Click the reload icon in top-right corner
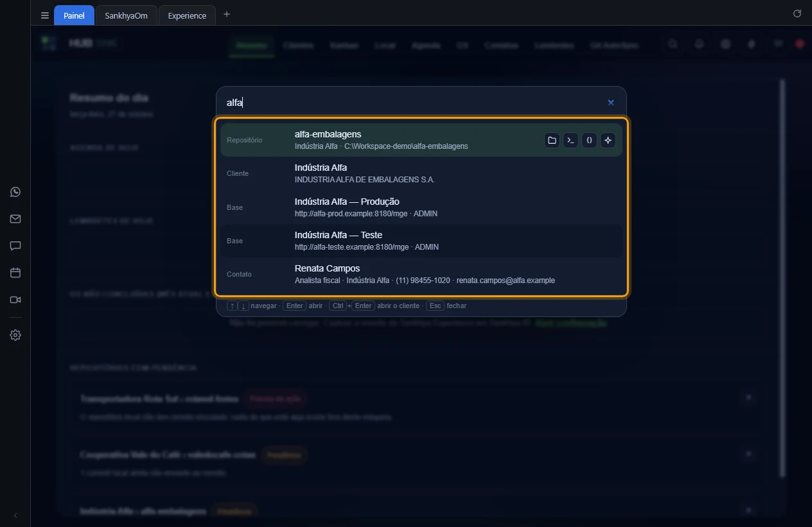This screenshot has height=527, width=812. coord(797,13)
